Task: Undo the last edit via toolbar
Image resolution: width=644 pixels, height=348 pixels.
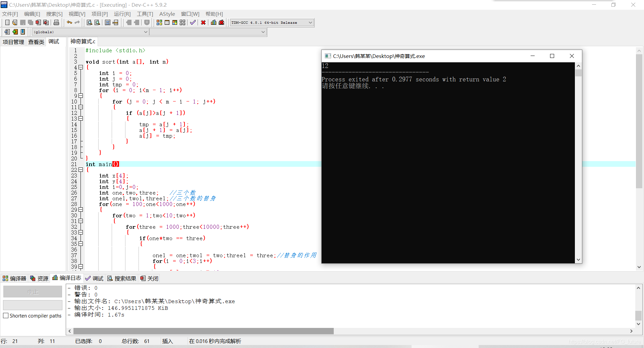Action: click(69, 22)
